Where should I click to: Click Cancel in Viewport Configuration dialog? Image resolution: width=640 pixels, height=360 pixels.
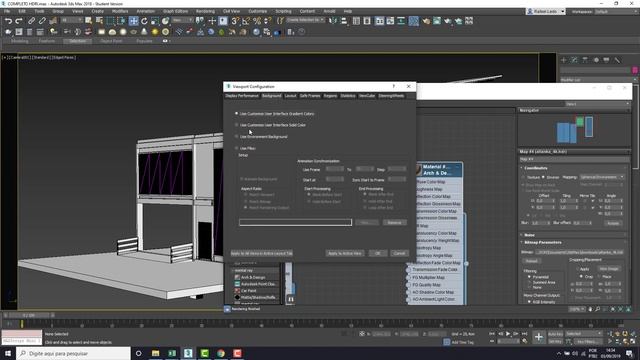(399, 253)
